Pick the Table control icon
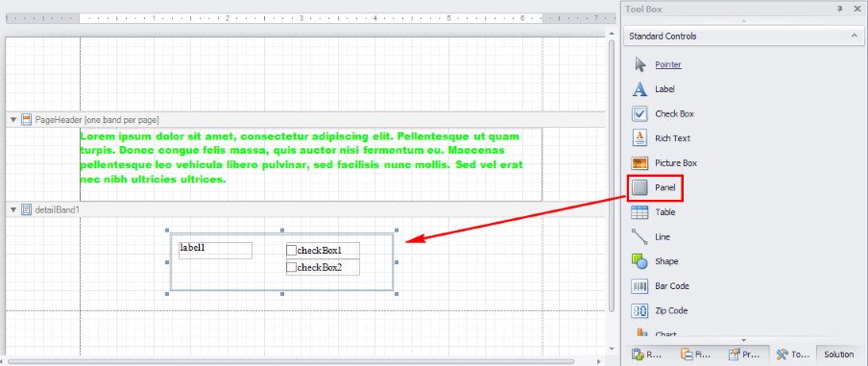868x366 pixels. pyautogui.click(x=639, y=212)
